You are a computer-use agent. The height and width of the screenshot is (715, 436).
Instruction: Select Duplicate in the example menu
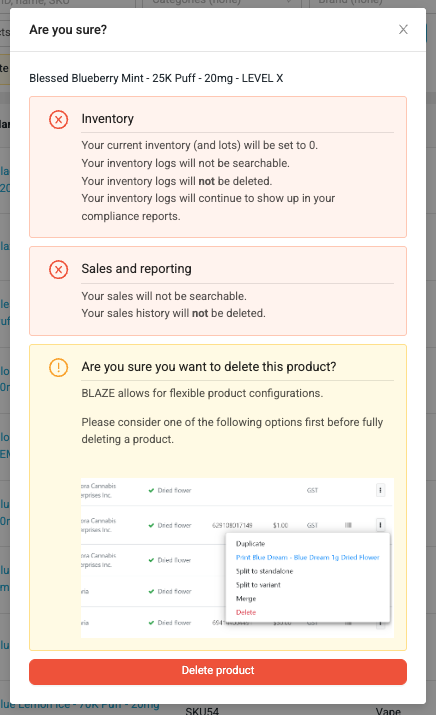click(x=250, y=544)
